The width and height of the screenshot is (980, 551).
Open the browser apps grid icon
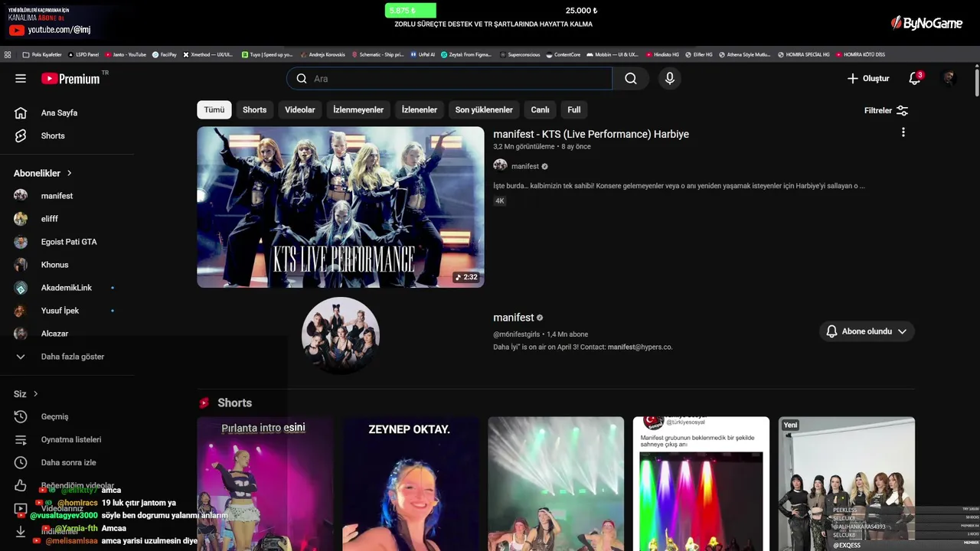click(8, 55)
